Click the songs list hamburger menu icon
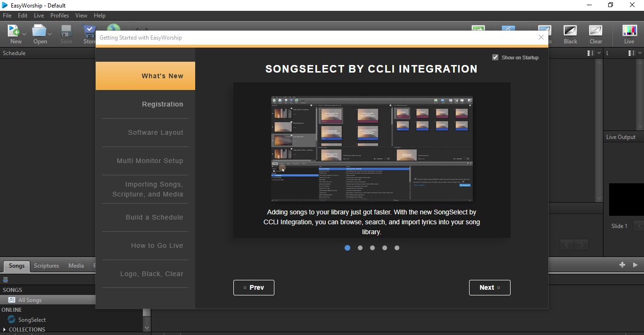644x335 pixels. point(6,280)
